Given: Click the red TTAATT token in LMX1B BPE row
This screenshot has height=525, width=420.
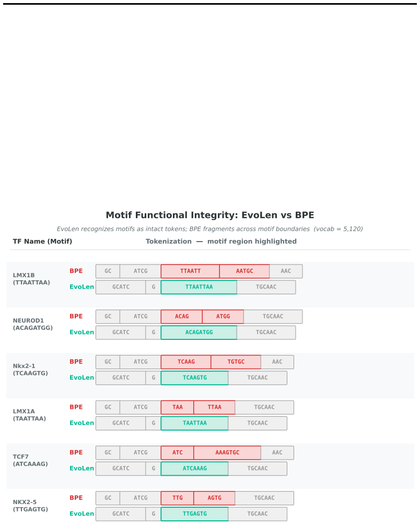Looking at the screenshot, I should coord(190,271).
